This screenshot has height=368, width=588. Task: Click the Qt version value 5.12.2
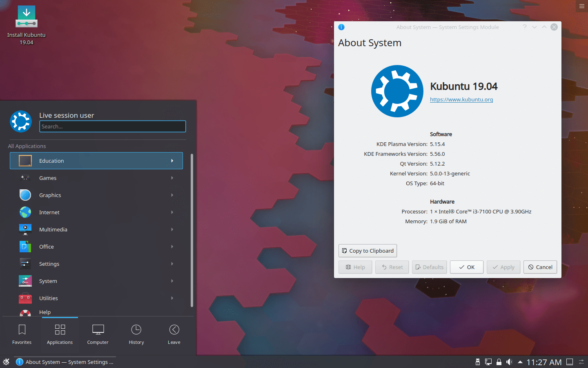pyautogui.click(x=437, y=164)
